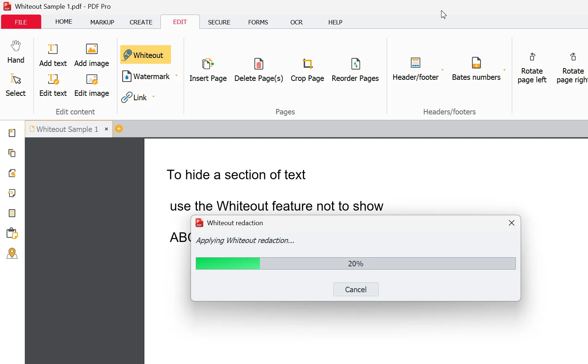This screenshot has height=364, width=588.
Task: Open the map pin sidebar icon
Action: click(x=12, y=253)
